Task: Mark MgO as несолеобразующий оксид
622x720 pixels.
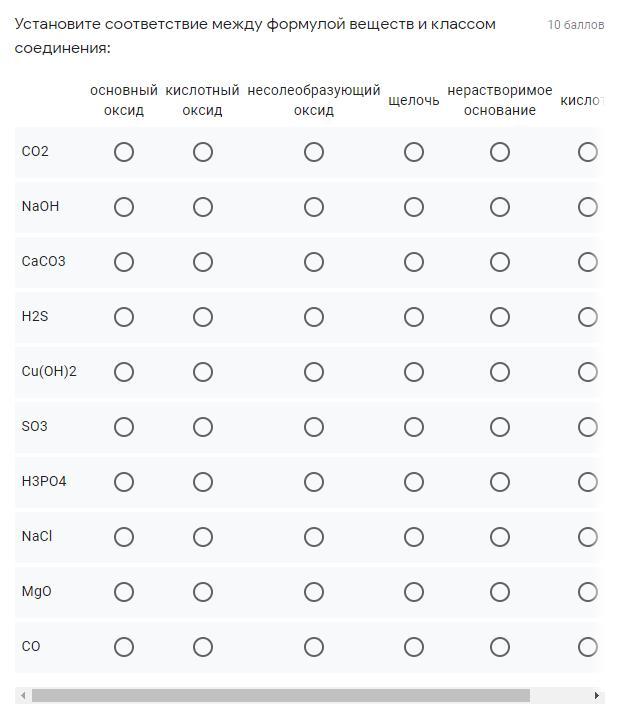Action: coord(314,592)
